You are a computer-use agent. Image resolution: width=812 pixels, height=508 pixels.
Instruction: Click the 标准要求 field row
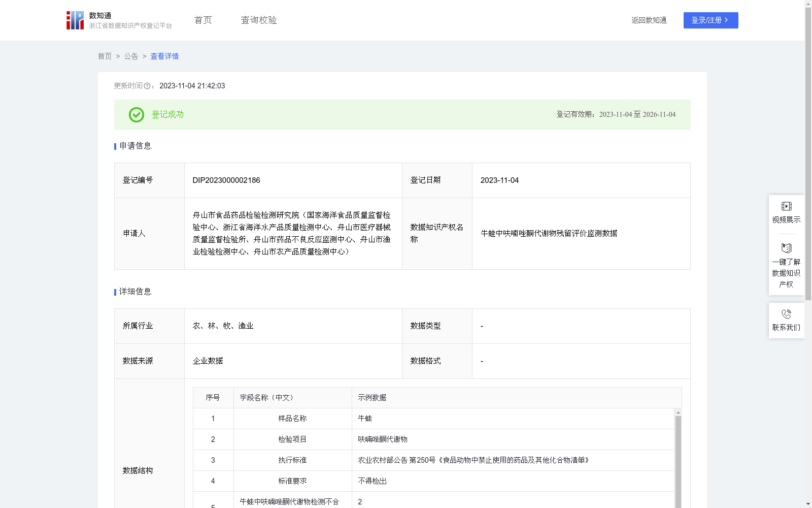433,481
